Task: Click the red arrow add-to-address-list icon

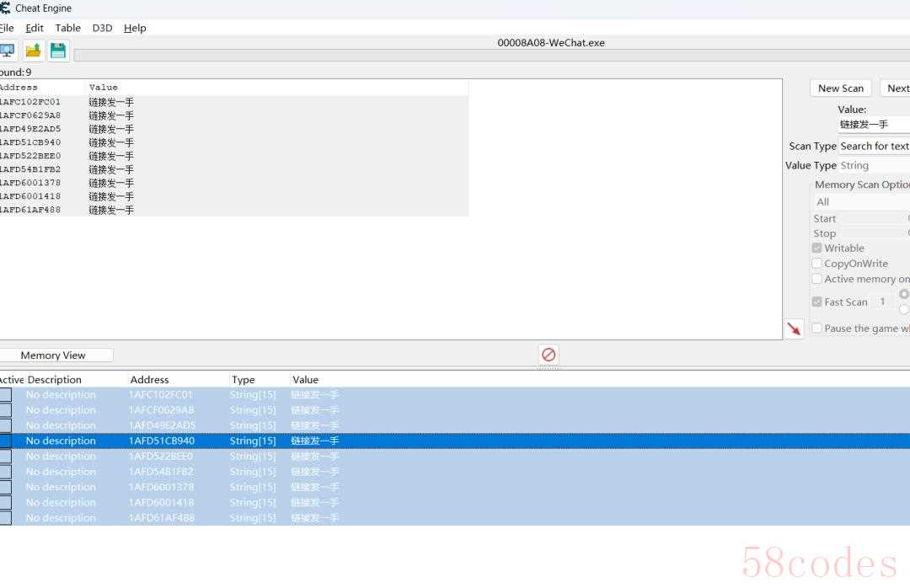Action: click(x=794, y=329)
